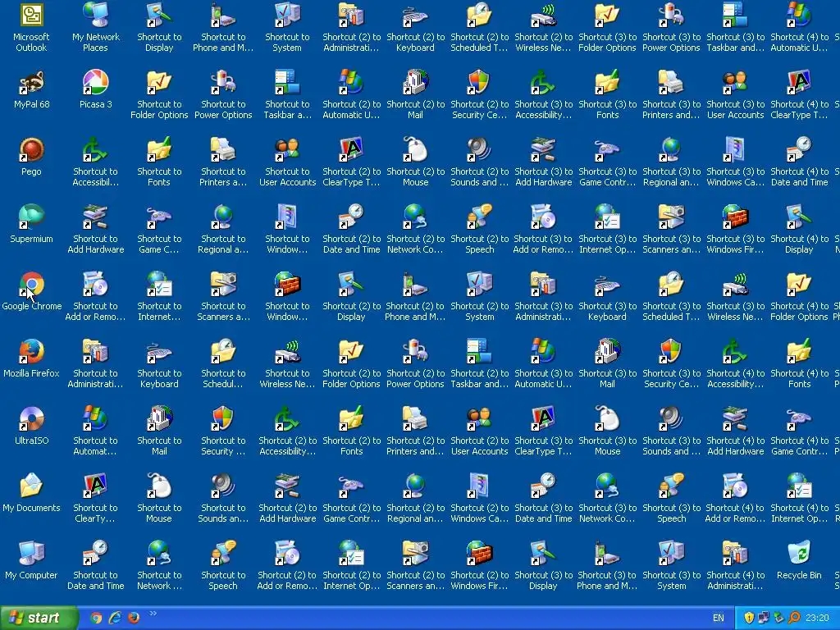
Task: Click the 23:20 taskbar clock
Action: (x=817, y=618)
